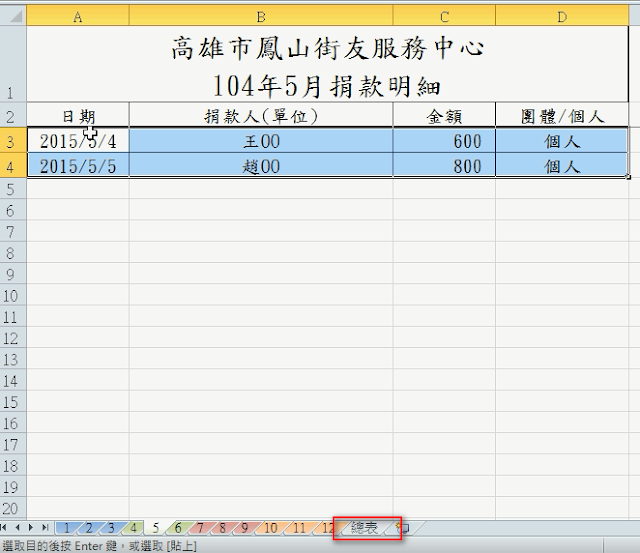Select the active sheet tab 5
This screenshot has width=640, height=553.
(x=156, y=529)
